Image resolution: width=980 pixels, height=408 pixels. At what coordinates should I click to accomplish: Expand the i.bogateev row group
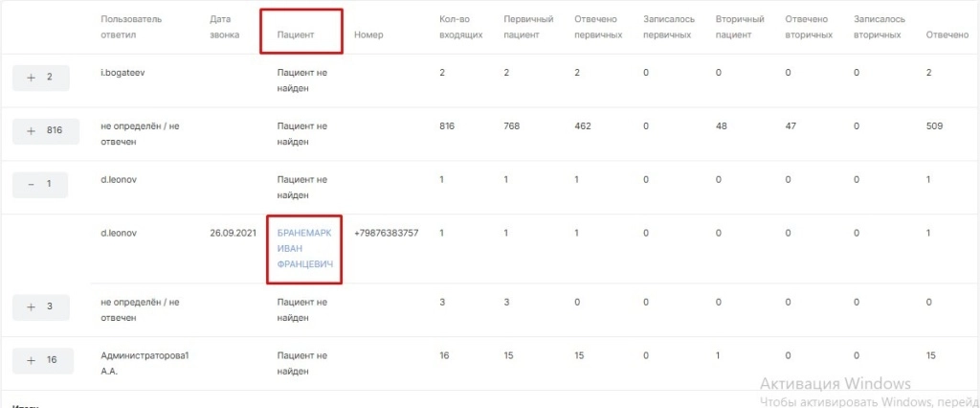(40, 78)
